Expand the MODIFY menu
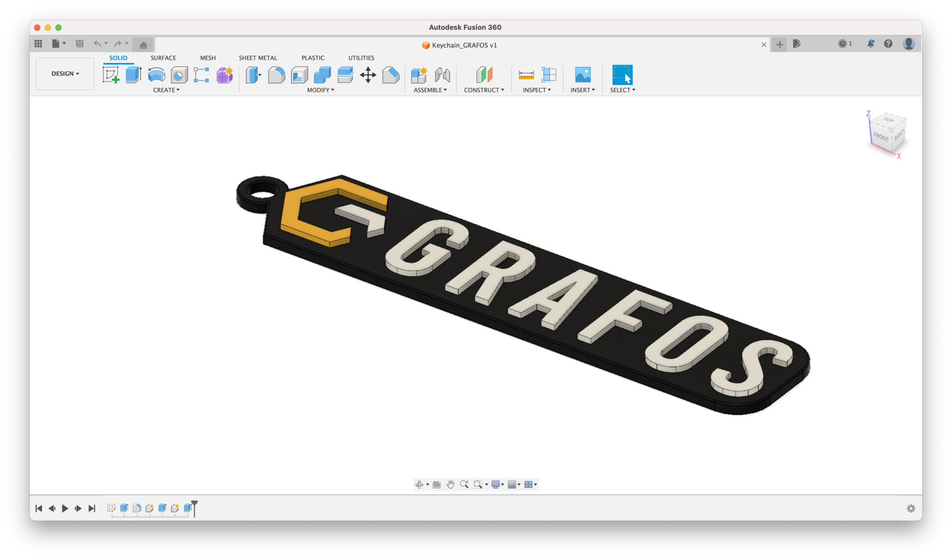 pos(320,90)
